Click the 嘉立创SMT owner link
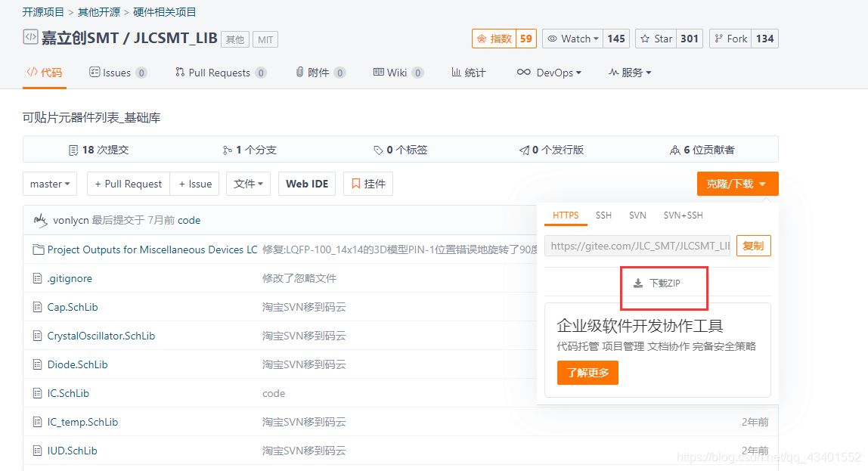The width and height of the screenshot is (868, 471). (79, 38)
